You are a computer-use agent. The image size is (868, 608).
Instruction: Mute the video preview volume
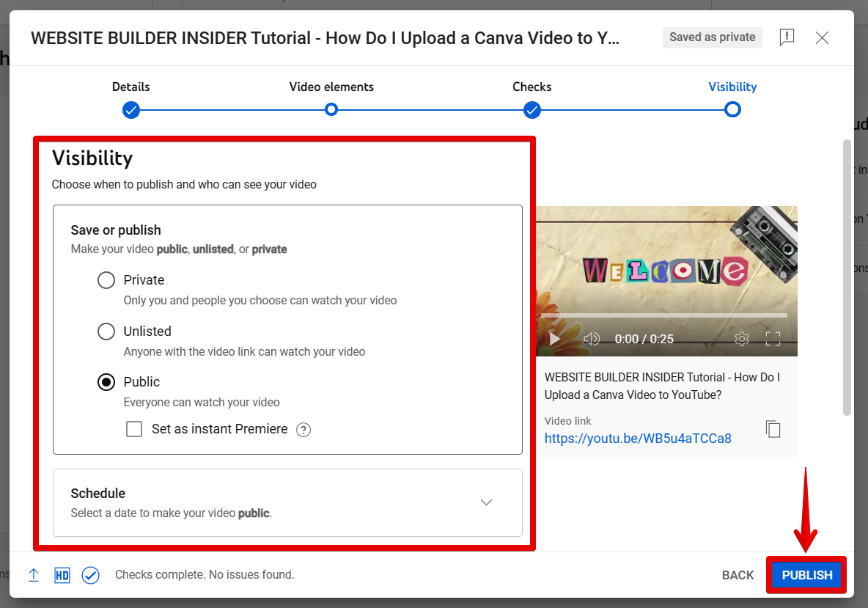point(592,339)
